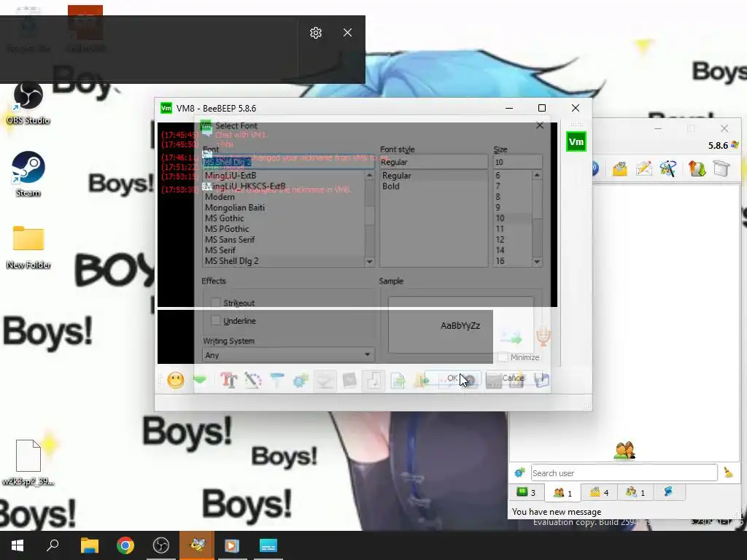Open the font color pencil tool
The height and width of the screenshot is (560, 747).
[252, 380]
